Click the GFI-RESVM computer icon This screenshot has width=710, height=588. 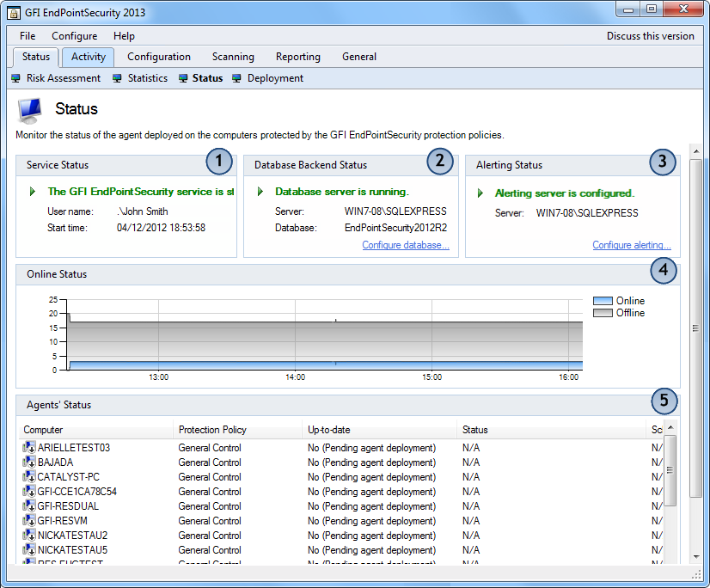pos(29,520)
